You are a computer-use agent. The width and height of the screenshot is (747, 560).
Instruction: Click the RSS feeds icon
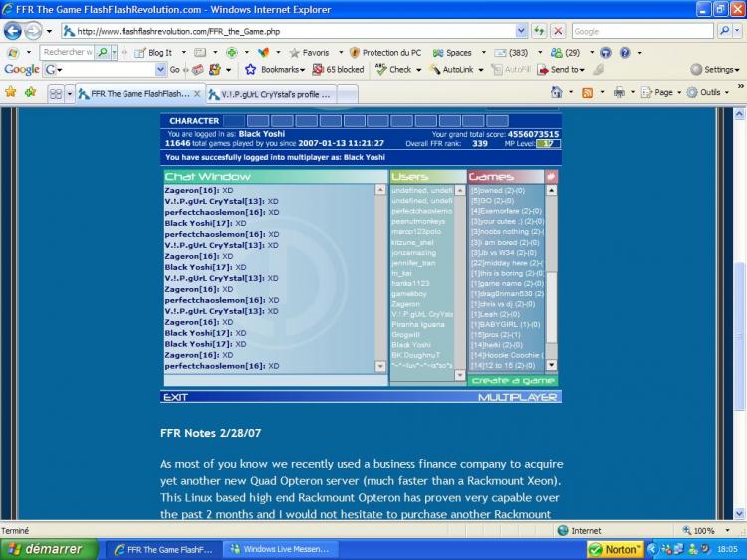(x=587, y=92)
